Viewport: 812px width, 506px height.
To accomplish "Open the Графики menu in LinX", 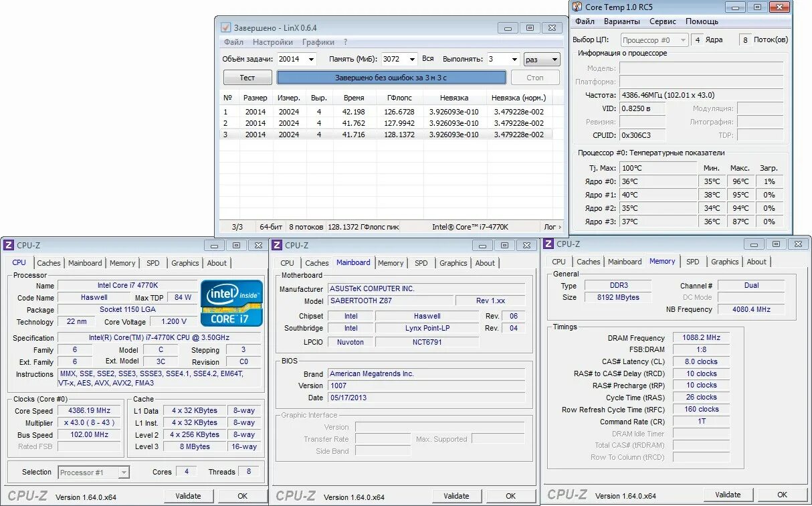I will 318,42.
